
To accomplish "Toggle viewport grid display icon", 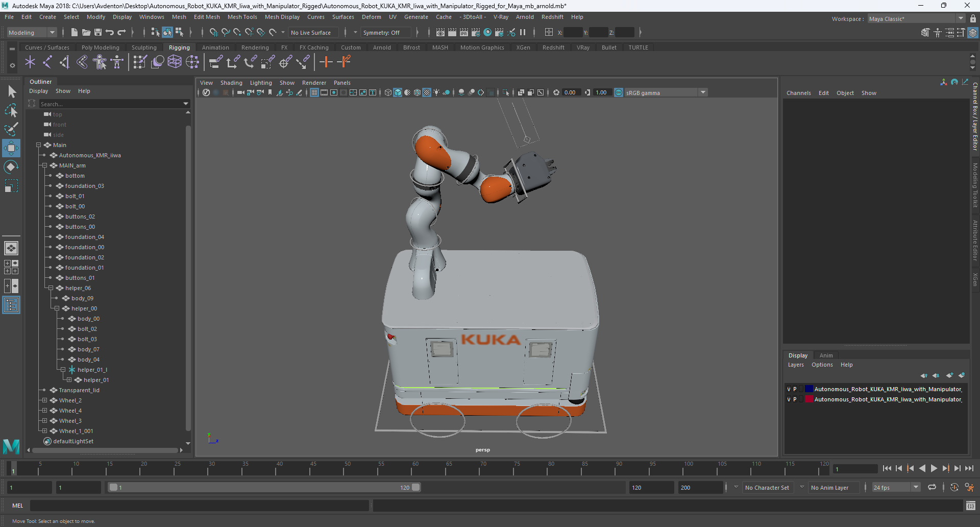I will (x=314, y=92).
